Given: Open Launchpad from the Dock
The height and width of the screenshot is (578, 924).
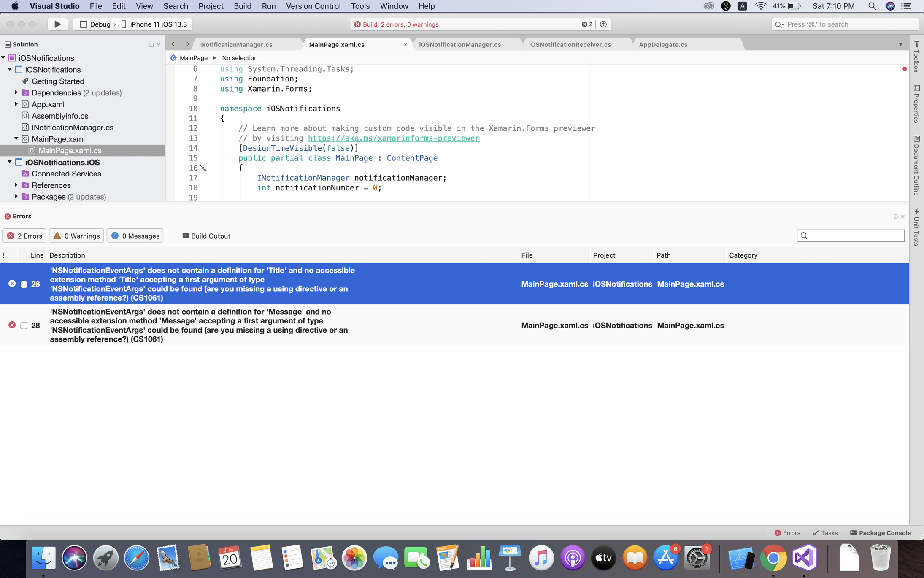Looking at the screenshot, I should (105, 558).
